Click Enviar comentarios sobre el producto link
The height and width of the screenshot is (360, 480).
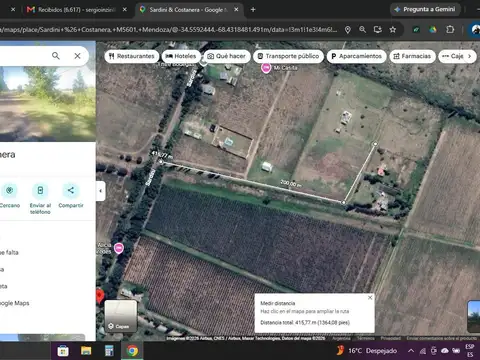(441, 338)
